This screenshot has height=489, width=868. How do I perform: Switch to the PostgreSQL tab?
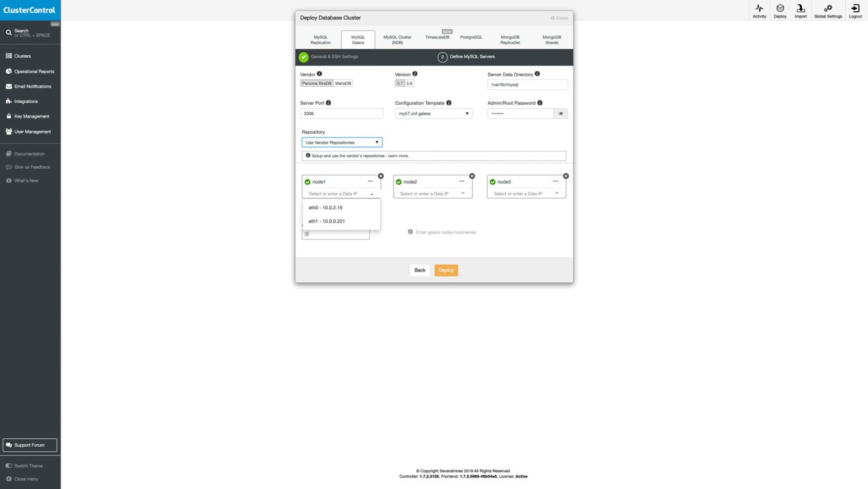[x=471, y=37]
